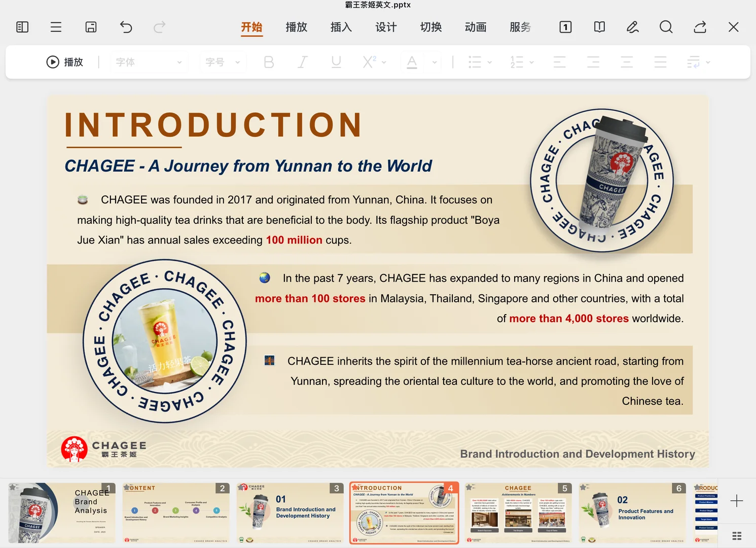
Task: Select the highlighted slide 4 thumbnail
Action: pos(404,513)
